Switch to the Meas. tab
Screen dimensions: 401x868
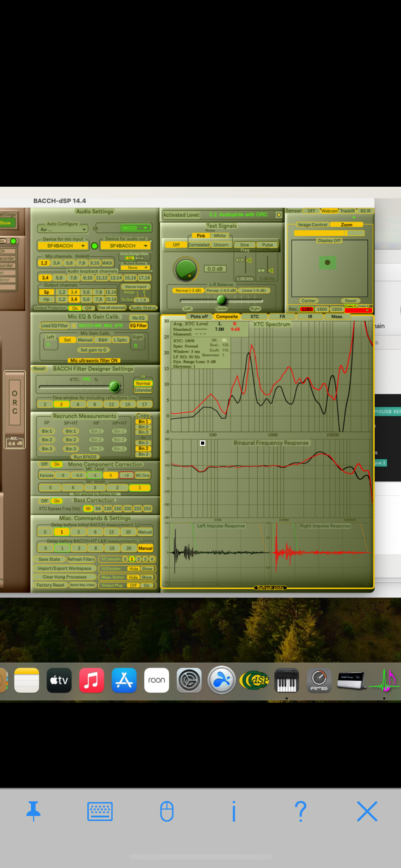click(x=337, y=316)
